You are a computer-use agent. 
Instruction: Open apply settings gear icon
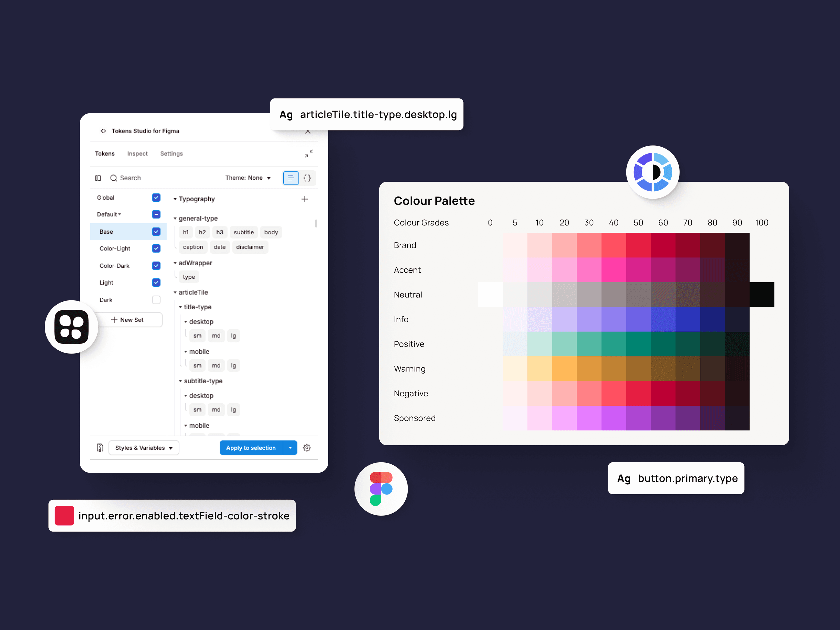pos(307,448)
